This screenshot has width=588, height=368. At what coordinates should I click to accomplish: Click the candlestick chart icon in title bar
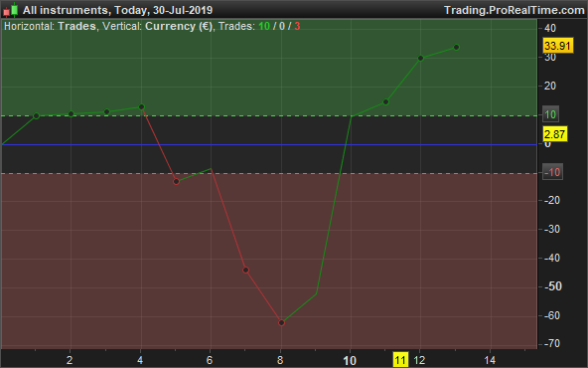click(11, 10)
